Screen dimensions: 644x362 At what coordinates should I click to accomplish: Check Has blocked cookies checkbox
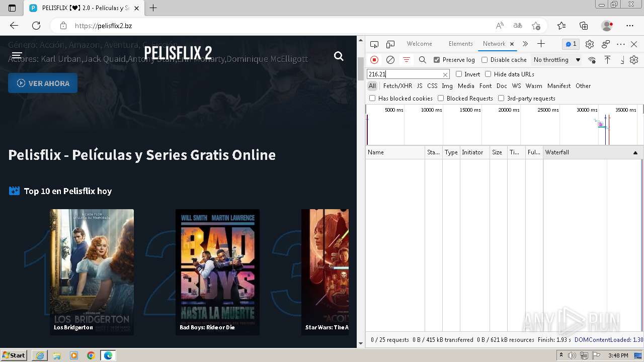372,98
